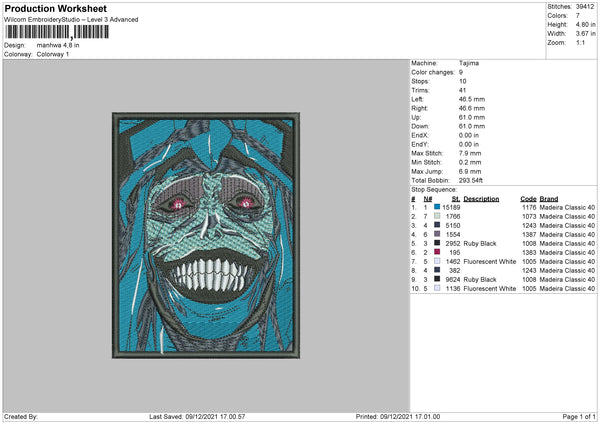
Task: Click the colorway value 'Colorway 1'
Action: point(53,54)
